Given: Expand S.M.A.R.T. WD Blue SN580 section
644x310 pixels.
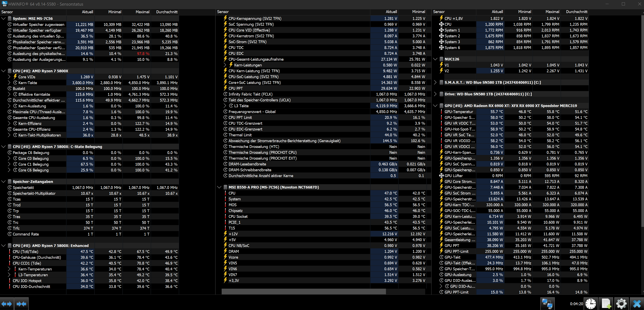Looking at the screenshot, I should click(435, 82).
